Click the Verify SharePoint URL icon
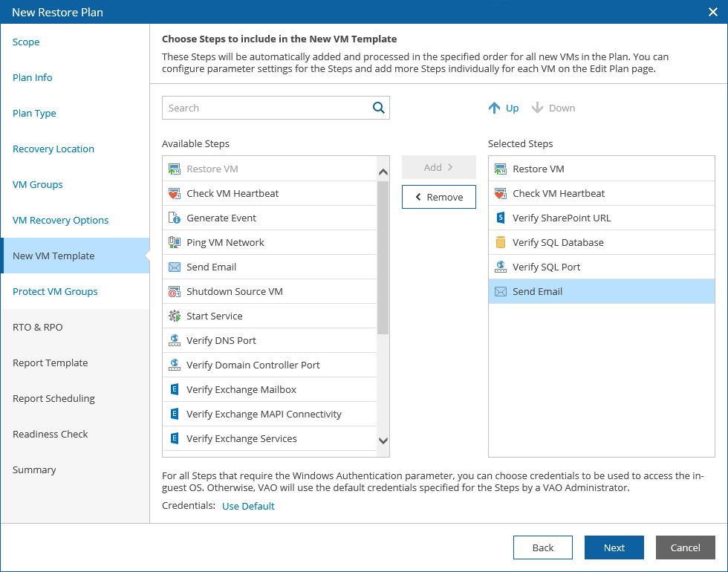The width and height of the screenshot is (728, 572). tap(500, 218)
